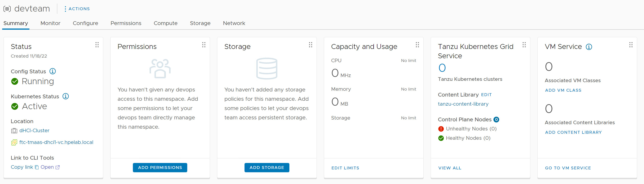Go to the Network tab
This screenshot has height=184, width=644.
pos(234,23)
